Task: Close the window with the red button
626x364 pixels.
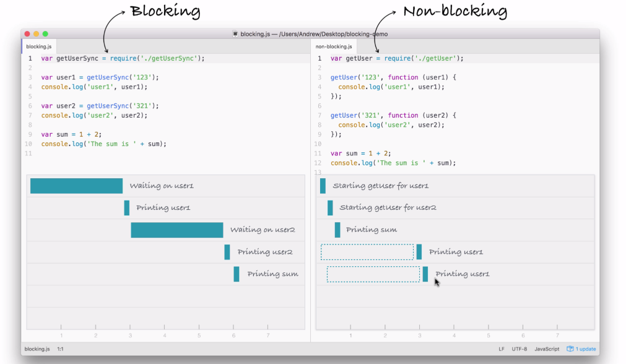Action: click(x=27, y=34)
